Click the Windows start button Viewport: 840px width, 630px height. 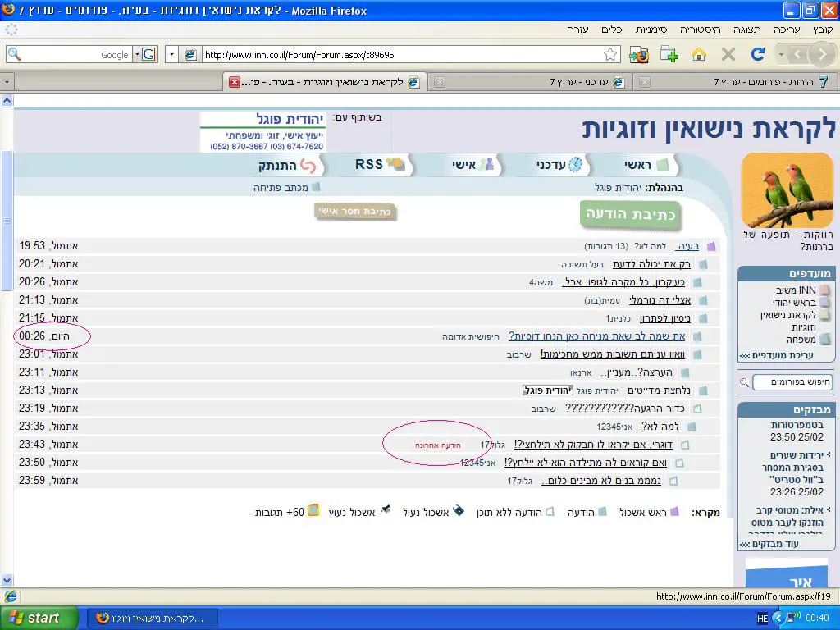pos(39,618)
